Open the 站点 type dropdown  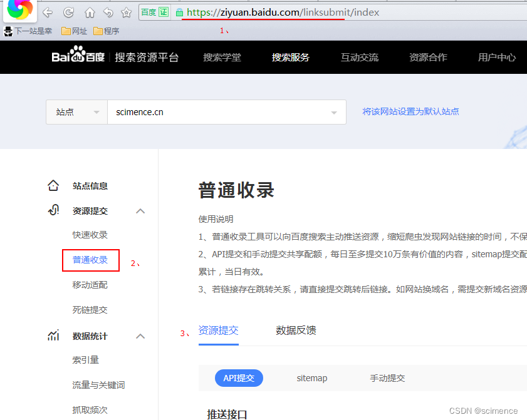[x=76, y=112]
